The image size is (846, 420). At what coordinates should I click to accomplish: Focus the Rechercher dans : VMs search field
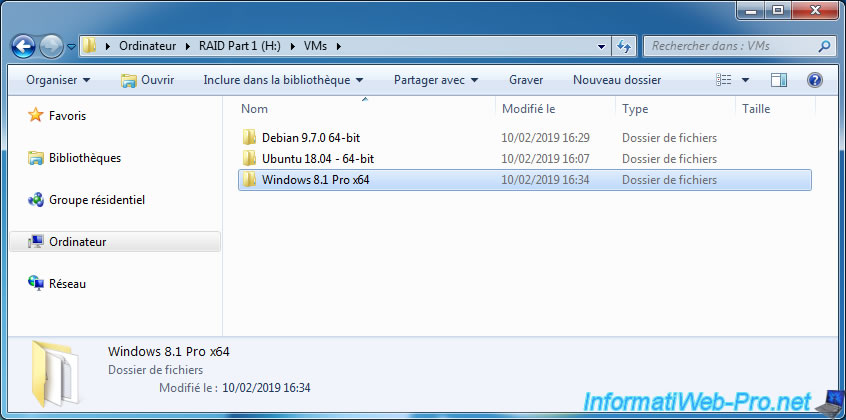click(x=738, y=46)
